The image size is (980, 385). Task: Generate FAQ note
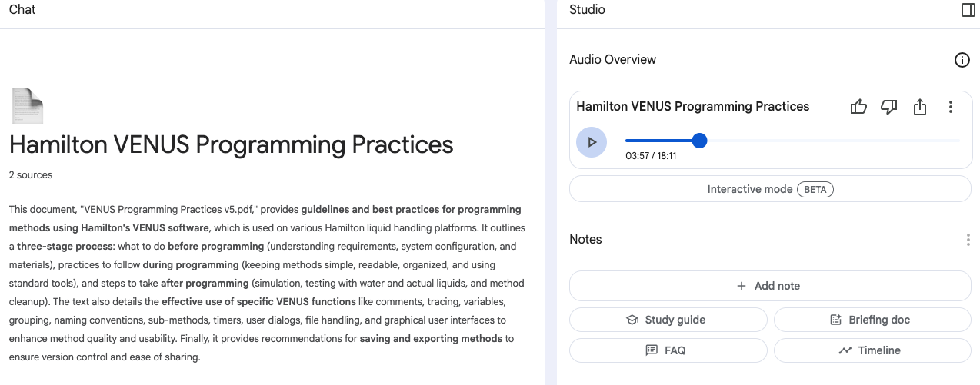click(668, 350)
